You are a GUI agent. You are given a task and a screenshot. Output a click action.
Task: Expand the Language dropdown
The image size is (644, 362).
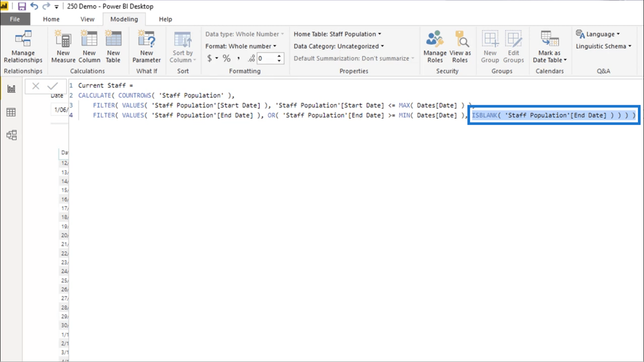coord(598,34)
